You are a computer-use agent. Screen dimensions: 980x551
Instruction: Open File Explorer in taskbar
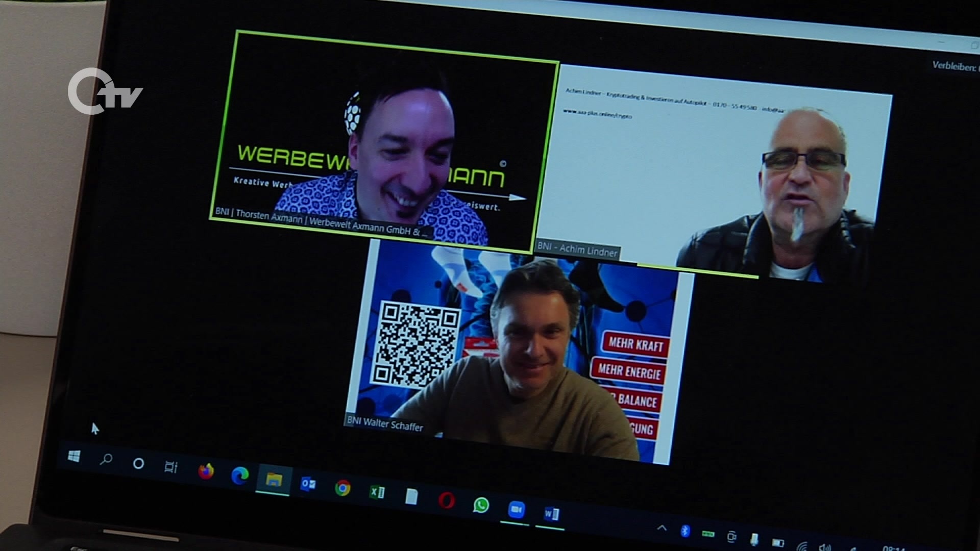click(274, 480)
